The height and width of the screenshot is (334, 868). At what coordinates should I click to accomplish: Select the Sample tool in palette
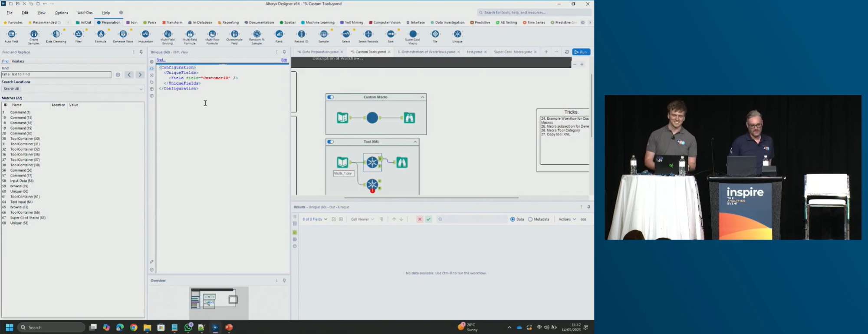324,36
